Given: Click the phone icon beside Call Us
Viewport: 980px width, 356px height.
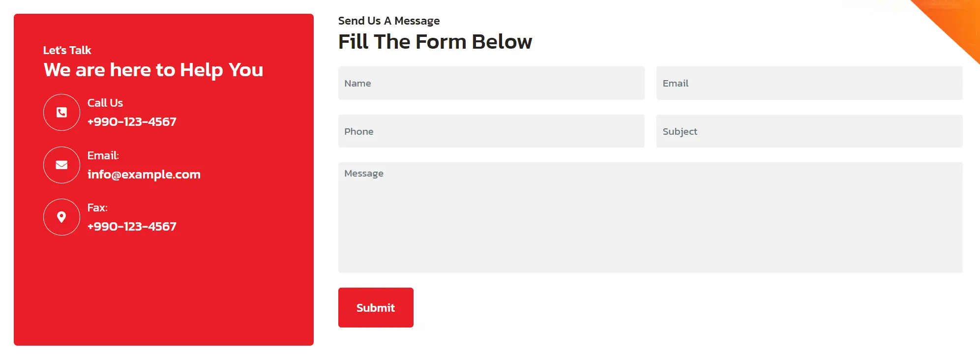Looking at the screenshot, I should click(61, 113).
